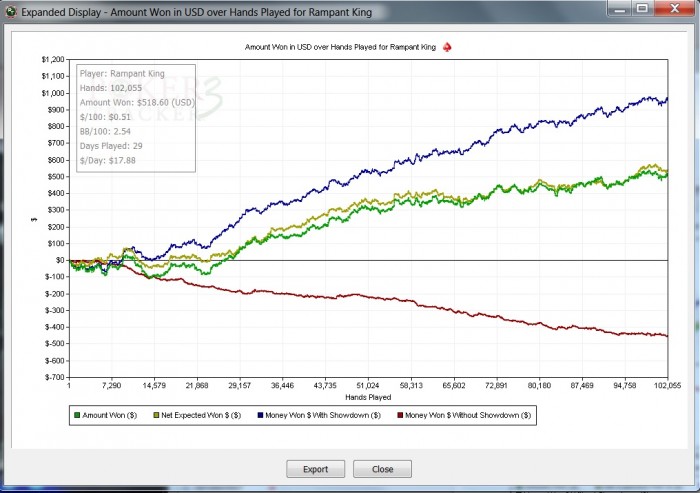
Task: Click 'Player: Rampant King' in stats box
Action: (x=122, y=74)
